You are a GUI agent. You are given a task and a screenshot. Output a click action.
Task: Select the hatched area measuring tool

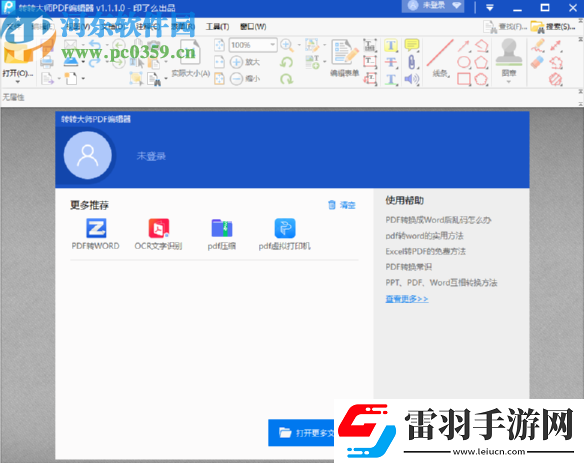(556, 79)
